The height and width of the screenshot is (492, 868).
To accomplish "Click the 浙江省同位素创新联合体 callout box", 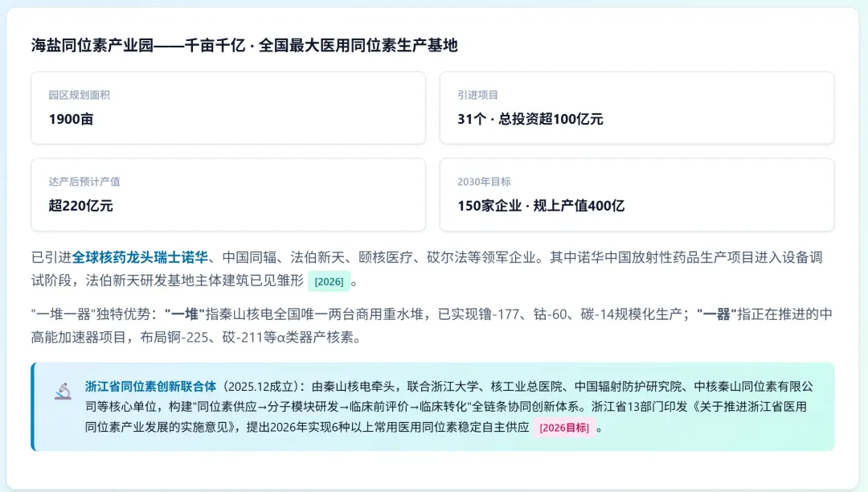I will click(432, 407).
